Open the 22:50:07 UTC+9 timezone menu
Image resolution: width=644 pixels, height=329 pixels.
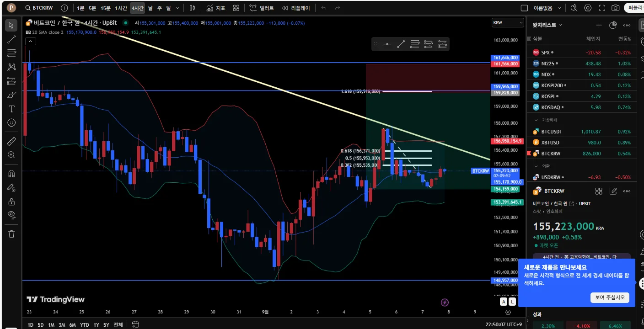point(504,324)
